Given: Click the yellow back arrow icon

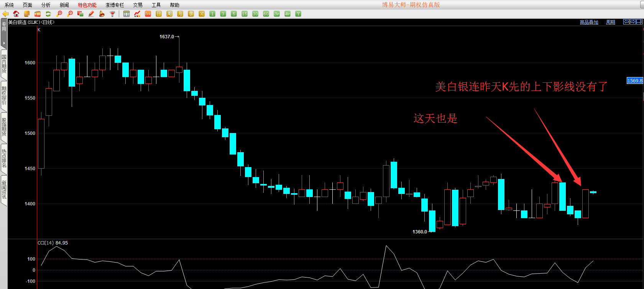Looking at the screenshot, I should [x=5, y=14].
